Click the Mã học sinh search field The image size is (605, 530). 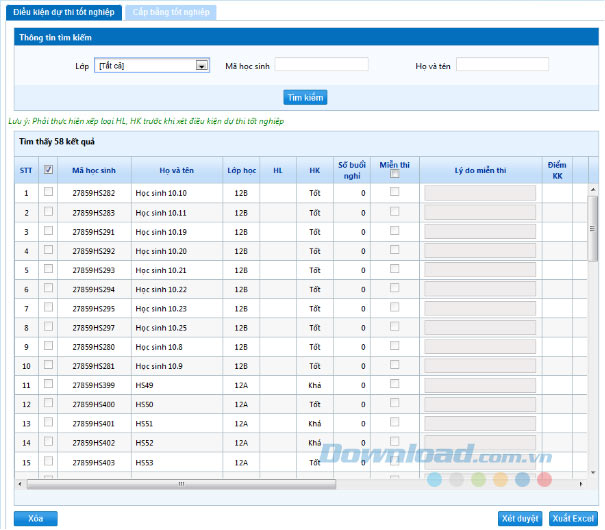[x=321, y=65]
